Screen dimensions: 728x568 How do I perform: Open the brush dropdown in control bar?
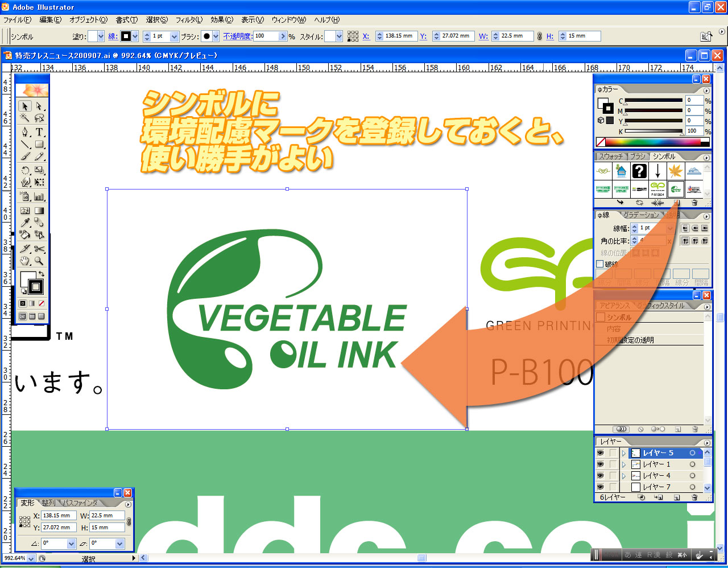pyautogui.click(x=216, y=36)
